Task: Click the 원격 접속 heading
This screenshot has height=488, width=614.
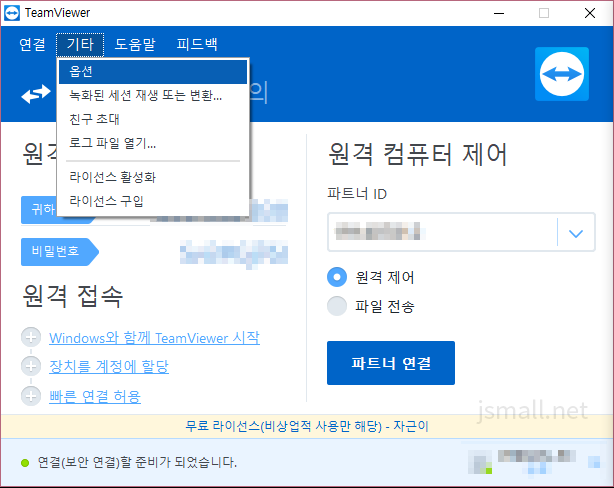Action: (73, 296)
